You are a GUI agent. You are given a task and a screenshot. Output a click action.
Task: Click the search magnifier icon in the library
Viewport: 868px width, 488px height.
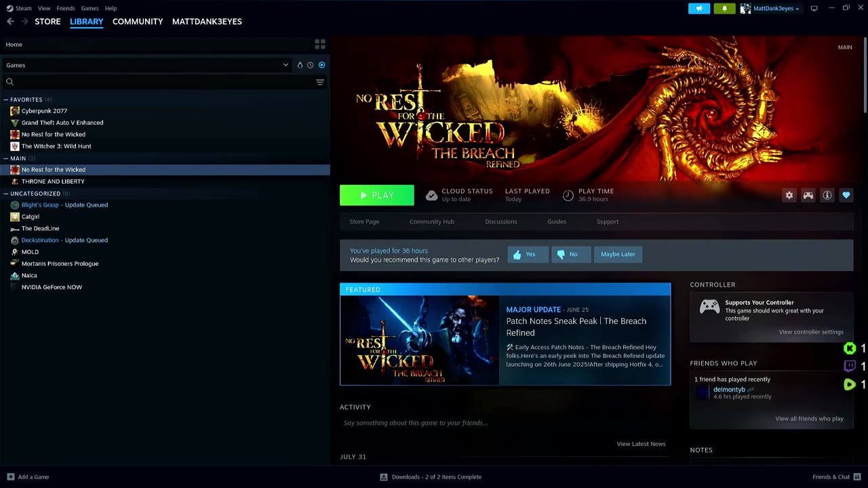click(10, 82)
